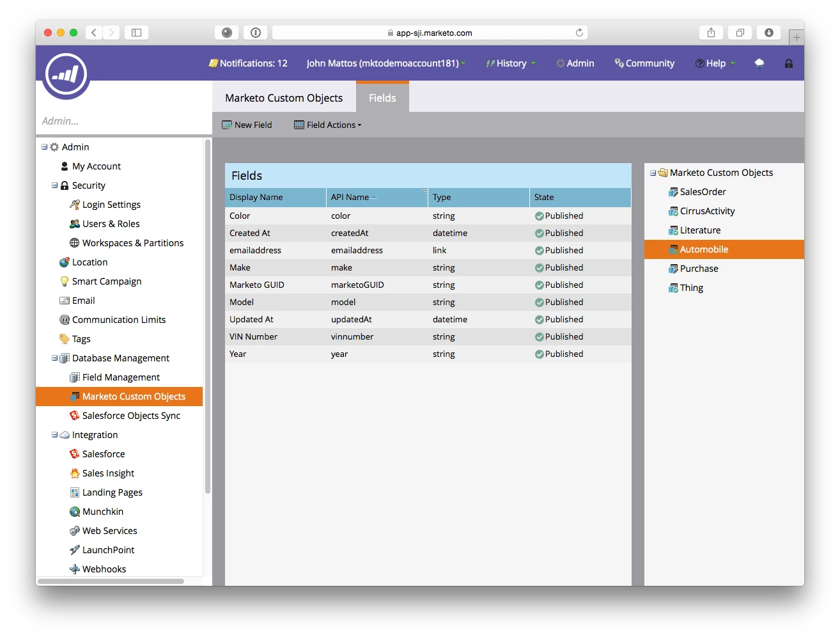Sort by the Display Name column
This screenshot has width=840, height=637.
pyautogui.click(x=276, y=198)
